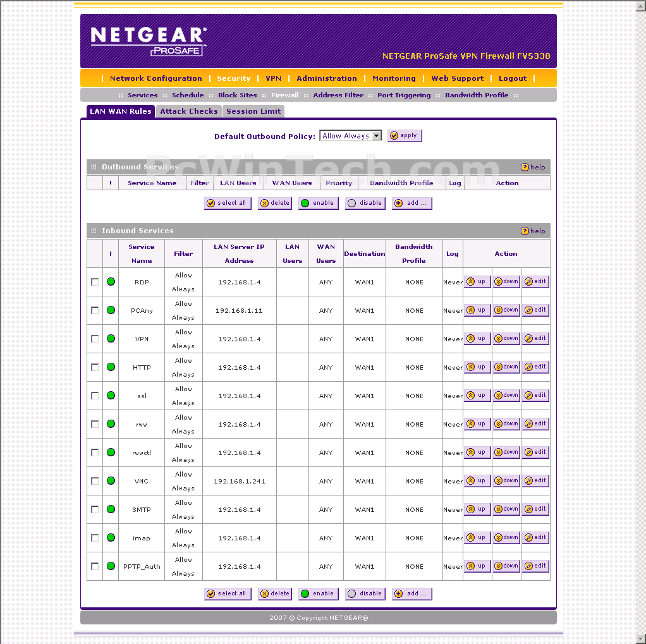Open Inbound Services help
Image resolution: width=646 pixels, height=644 pixels.
(x=533, y=231)
